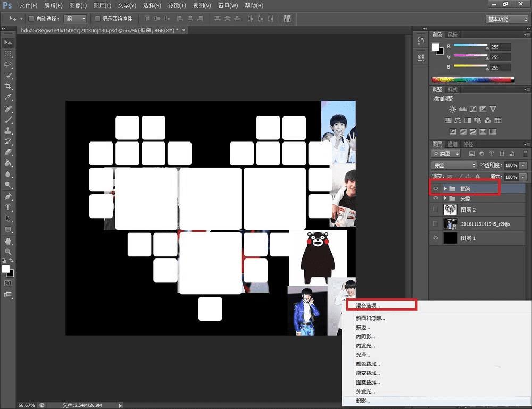Enable the 显示变换控件 checkbox

[x=98, y=19]
